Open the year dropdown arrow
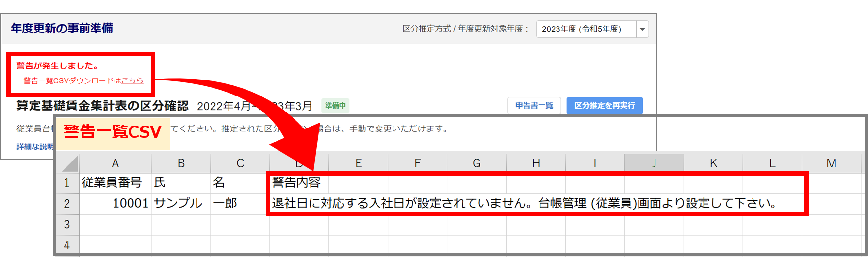The width and height of the screenshot is (868, 257). (642, 29)
